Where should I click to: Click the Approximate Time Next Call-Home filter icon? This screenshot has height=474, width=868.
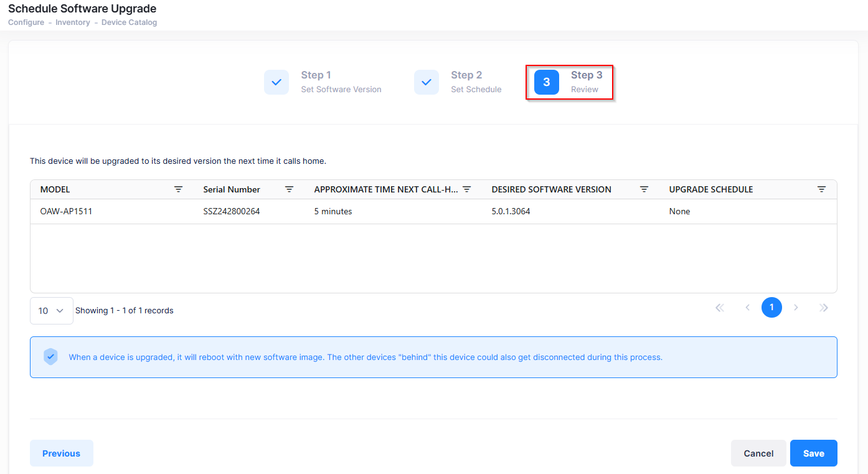(466, 189)
